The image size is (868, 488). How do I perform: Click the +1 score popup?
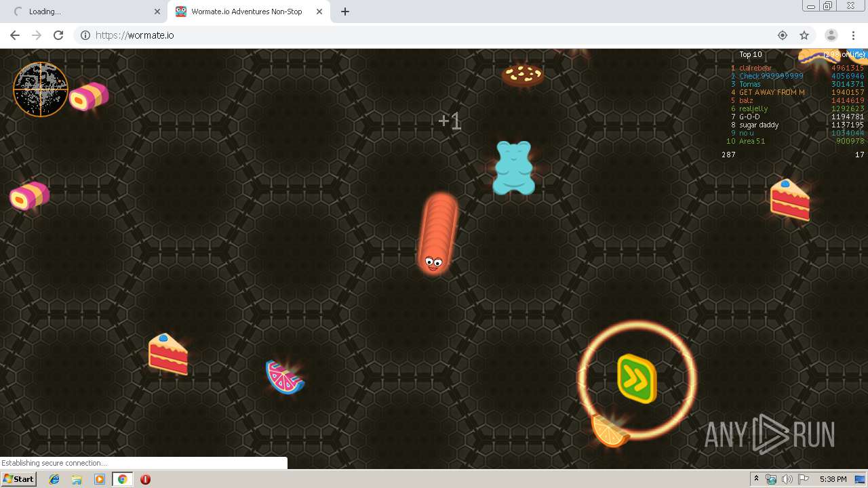pos(450,121)
